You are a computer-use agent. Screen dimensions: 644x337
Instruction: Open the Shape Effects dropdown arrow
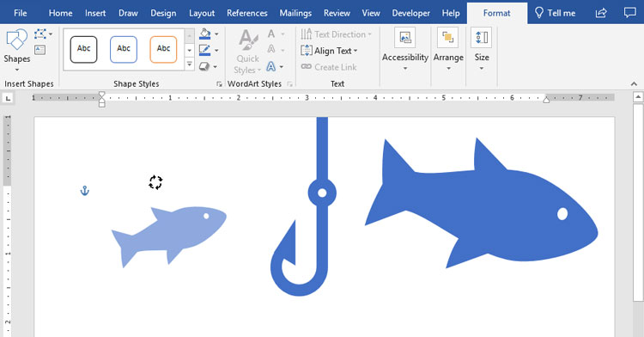click(x=216, y=66)
